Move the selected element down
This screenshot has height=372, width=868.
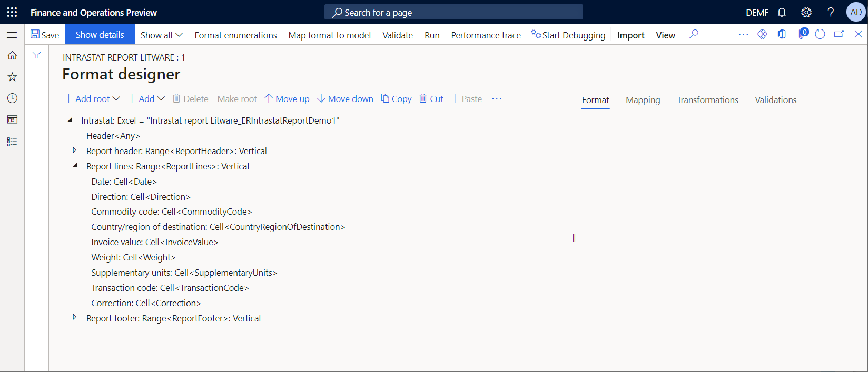345,99
